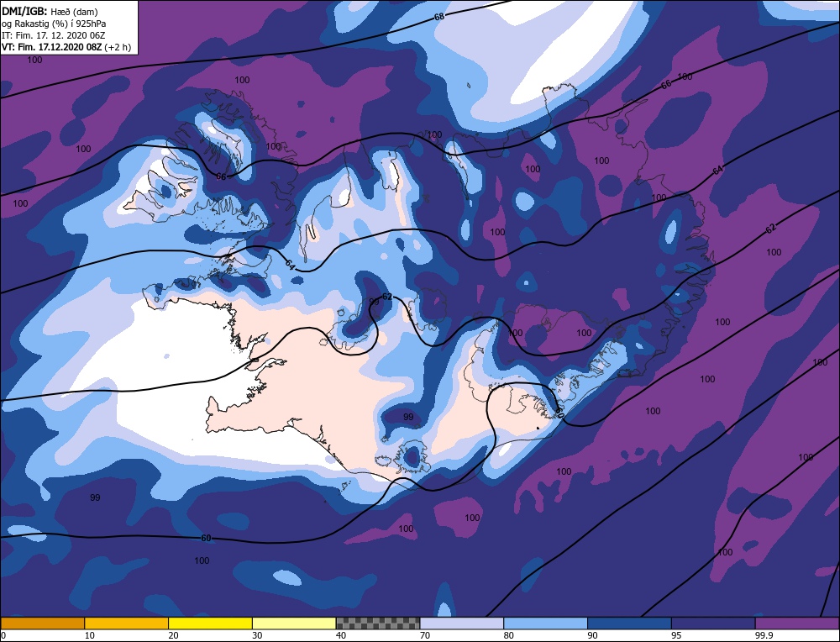Click the purple legend swatch above 99.9
Viewport: 840px width, 642px height.
click(797, 623)
